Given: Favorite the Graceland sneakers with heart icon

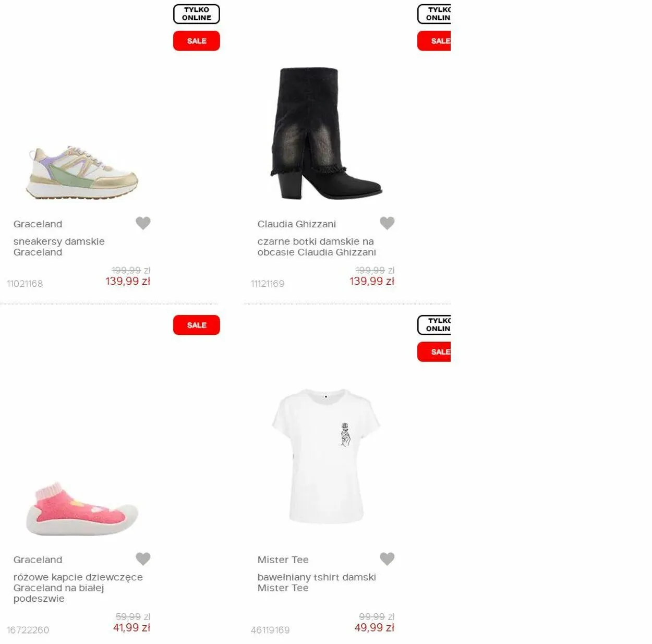Looking at the screenshot, I should [143, 223].
